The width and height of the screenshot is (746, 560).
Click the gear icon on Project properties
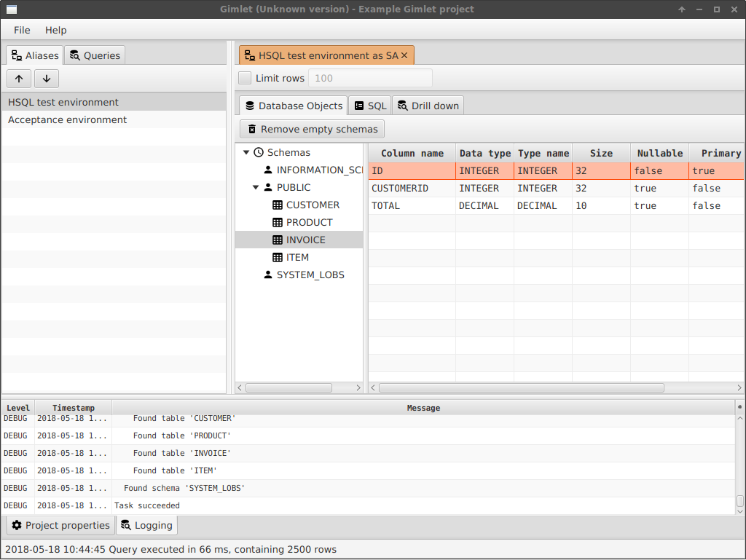click(x=17, y=525)
